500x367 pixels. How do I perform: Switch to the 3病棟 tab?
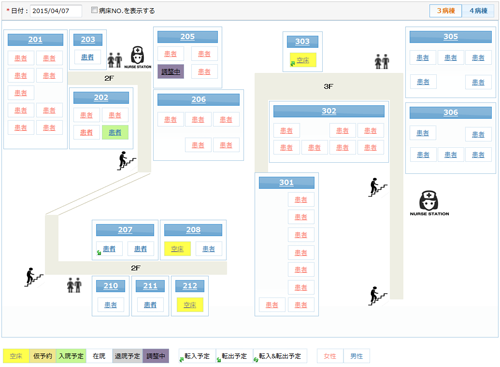[445, 11]
